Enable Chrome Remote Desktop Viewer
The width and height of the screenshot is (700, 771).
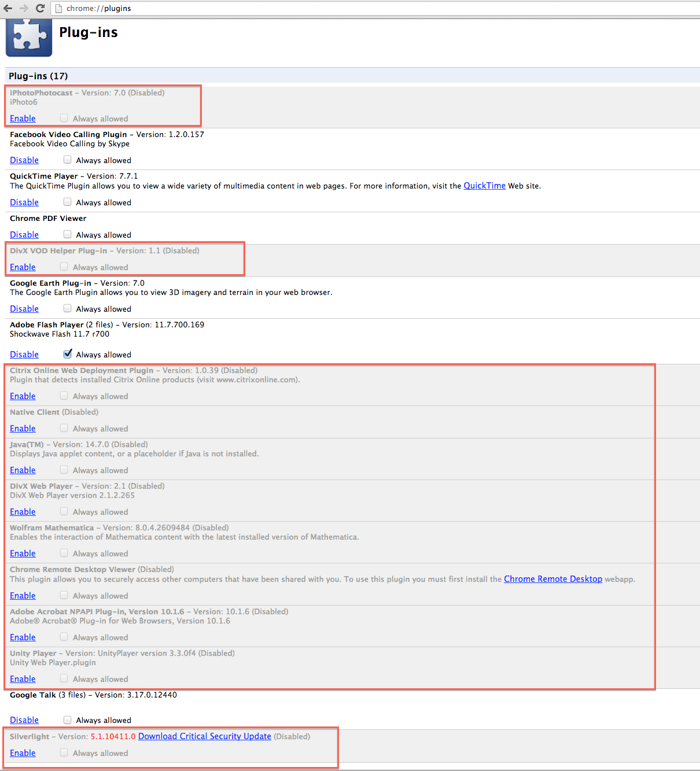tap(23, 596)
